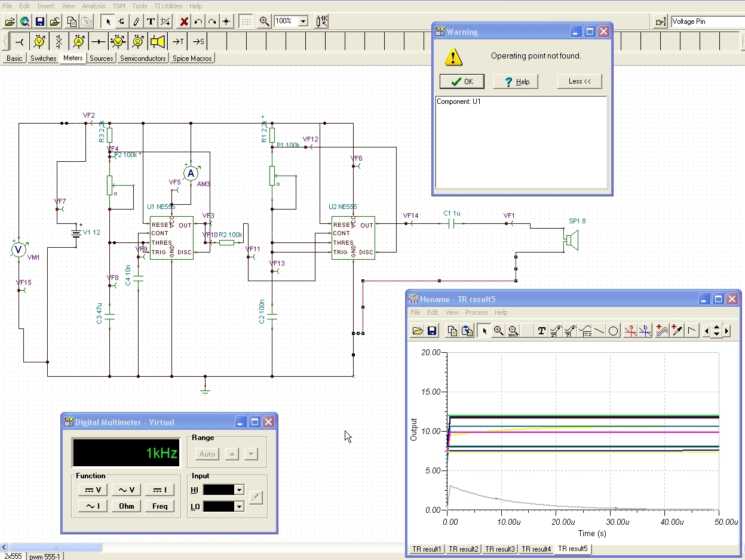Expand the multimeter HI input dropdown

[x=239, y=490]
